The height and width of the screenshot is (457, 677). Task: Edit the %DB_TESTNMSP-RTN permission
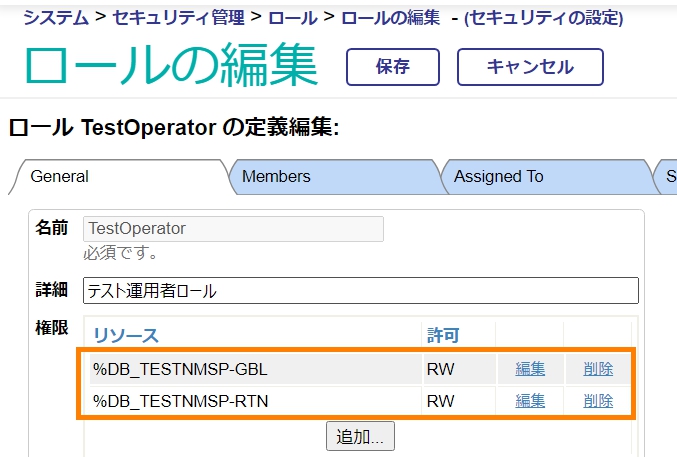[530, 402]
